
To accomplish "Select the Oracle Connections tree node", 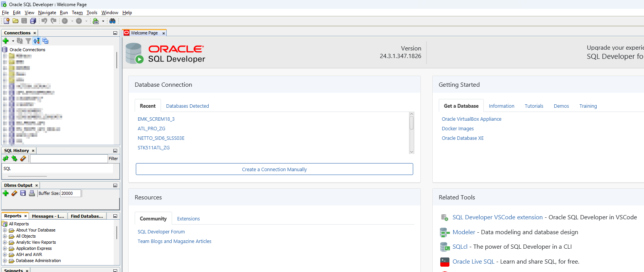I will click(x=27, y=50).
